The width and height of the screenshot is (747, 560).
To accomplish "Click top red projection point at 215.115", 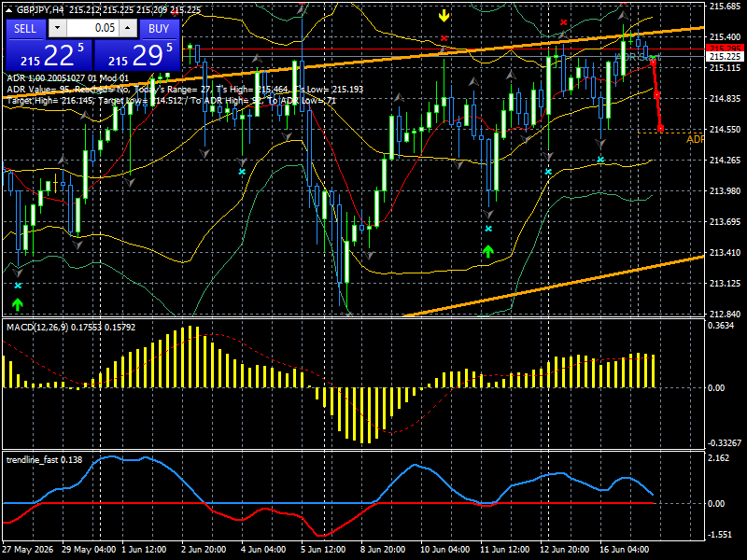I will pos(653,63).
